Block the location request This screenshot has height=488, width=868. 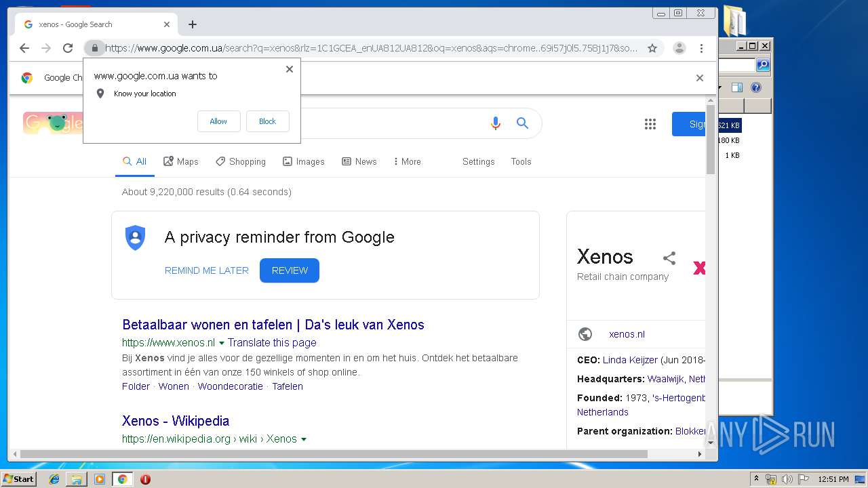[267, 121]
